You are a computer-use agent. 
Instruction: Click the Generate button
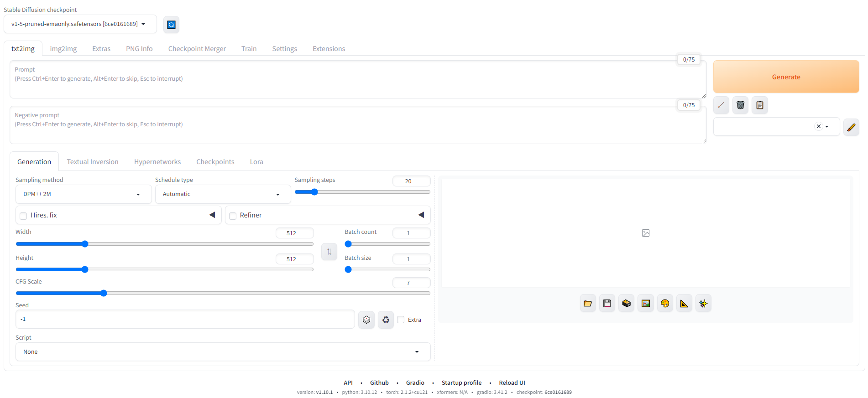click(x=786, y=77)
